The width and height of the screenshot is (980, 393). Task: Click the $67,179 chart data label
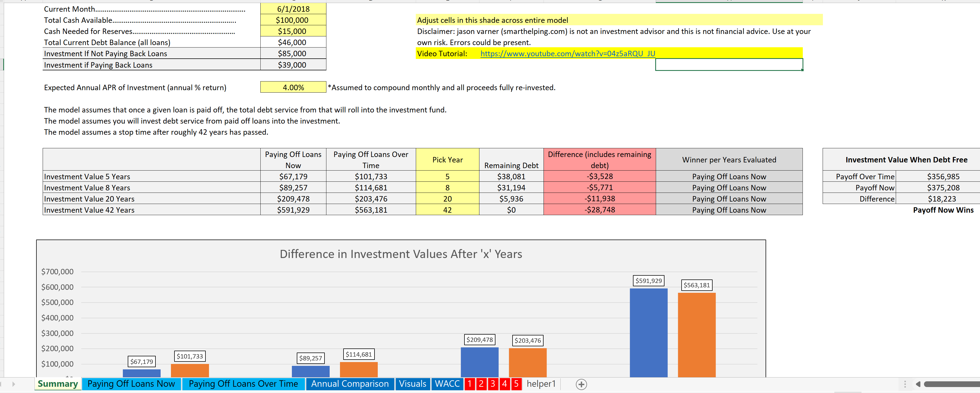point(142,362)
